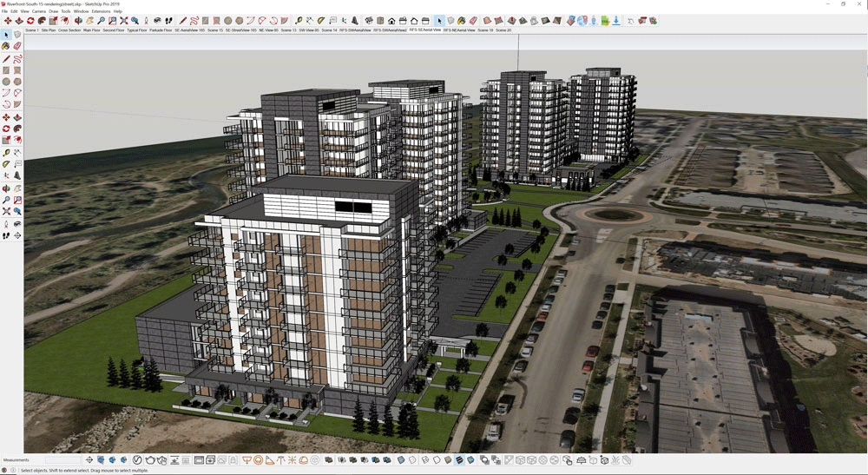Switch to the Typical Floor scene tab
This screenshot has height=475, width=868.
137,30
